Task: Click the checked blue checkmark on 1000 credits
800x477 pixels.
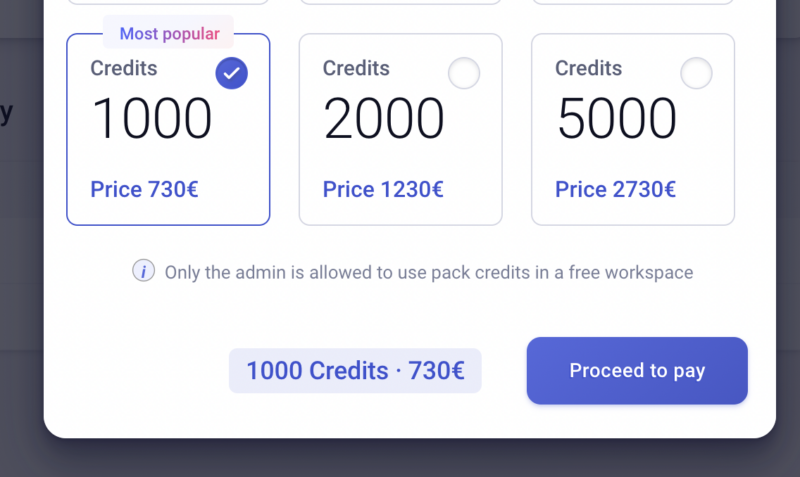Action: click(x=232, y=73)
